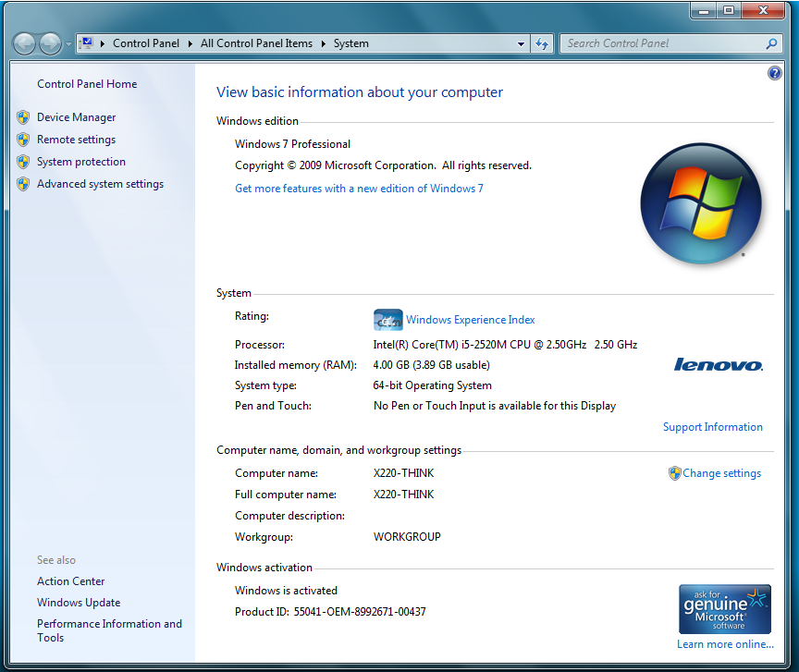Open Windows Update under See also
Image resolution: width=799 pixels, height=672 pixels.
click(79, 603)
